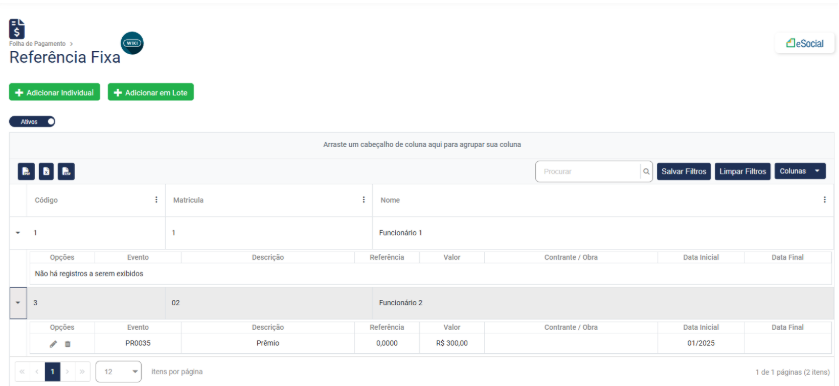Export the grid to Excel
Image resolution: width=839 pixels, height=386 pixels.
47,171
